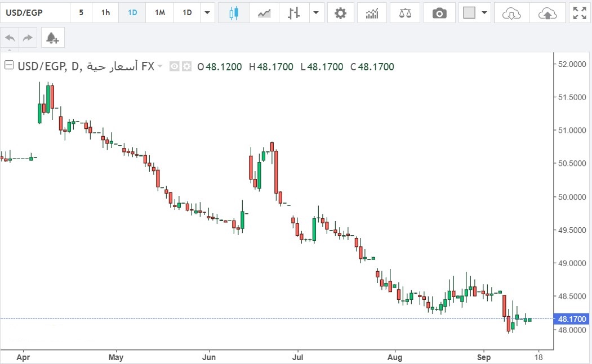592x364 pixels.
Task: Select the highlighted 1D interval
Action: (132, 13)
